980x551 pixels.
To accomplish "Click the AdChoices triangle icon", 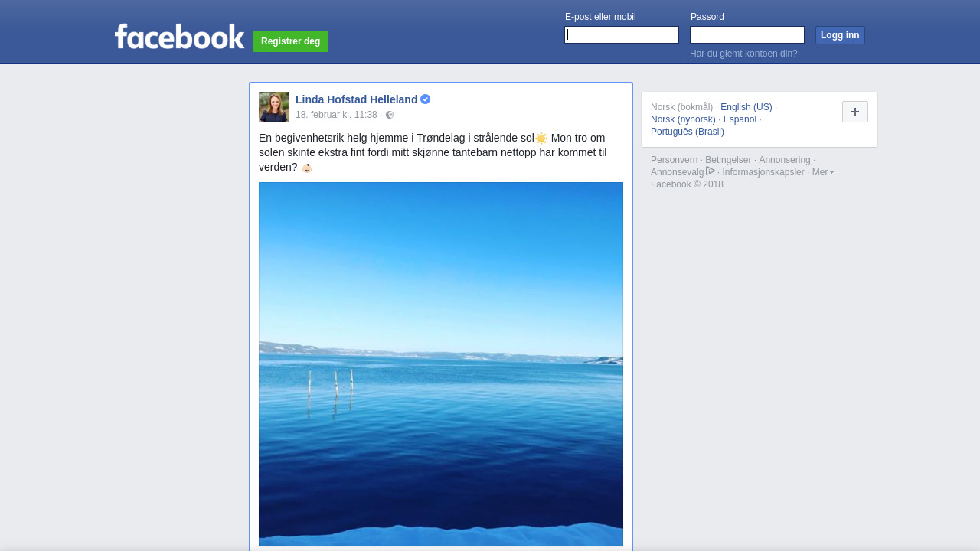I will (710, 171).
